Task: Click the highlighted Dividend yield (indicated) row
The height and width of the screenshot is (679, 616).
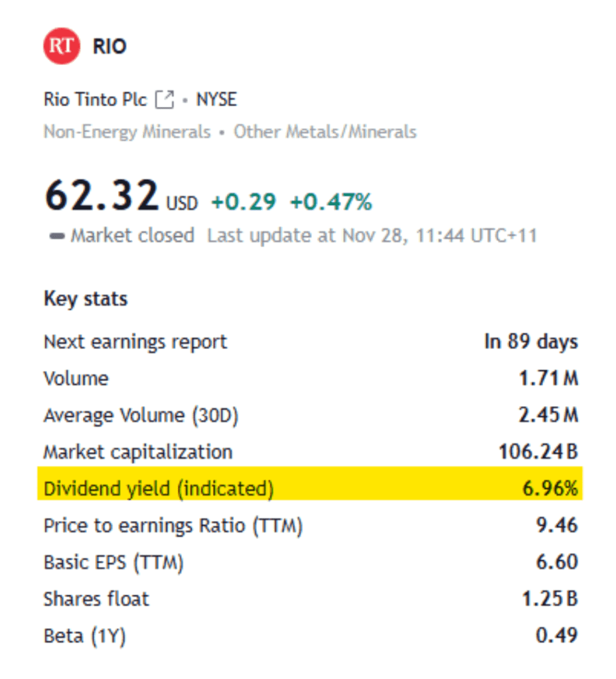Action: tap(310, 489)
